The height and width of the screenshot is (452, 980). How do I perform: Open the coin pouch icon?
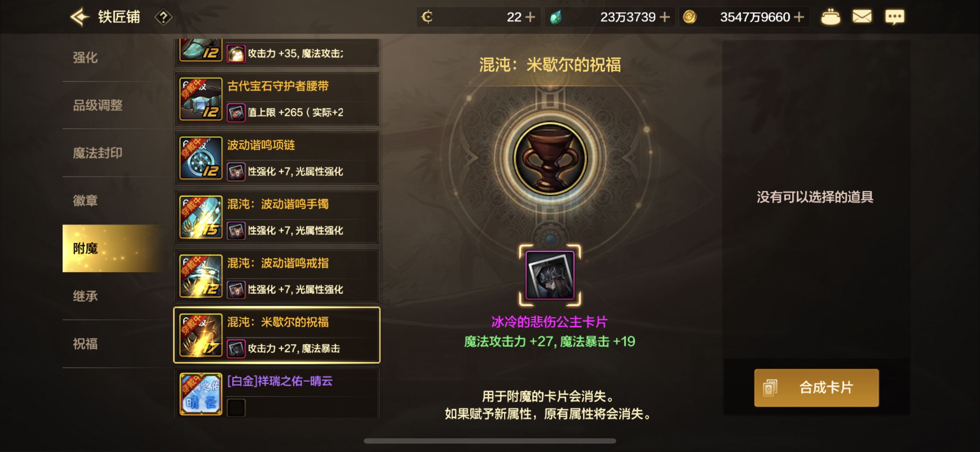pos(830,17)
